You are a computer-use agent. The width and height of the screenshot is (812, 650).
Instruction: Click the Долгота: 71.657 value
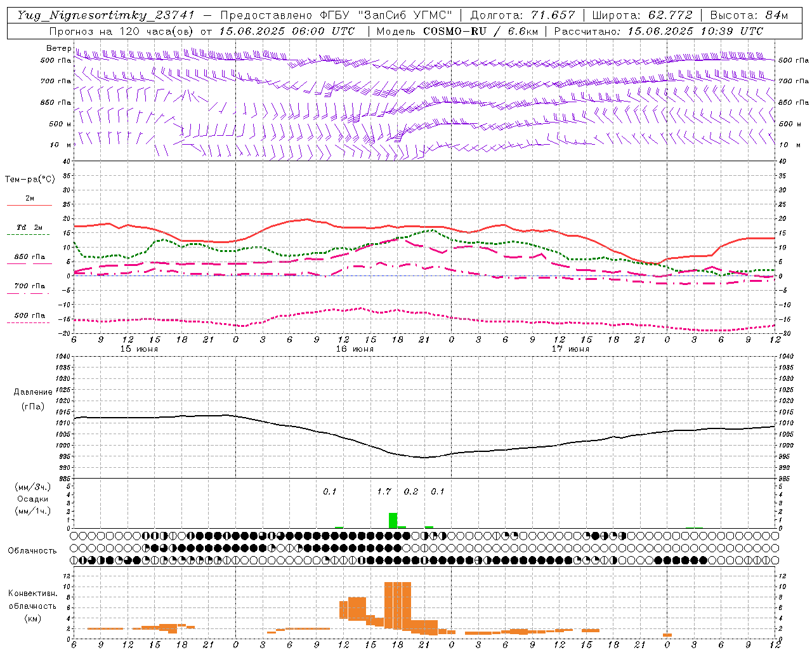coord(523,15)
